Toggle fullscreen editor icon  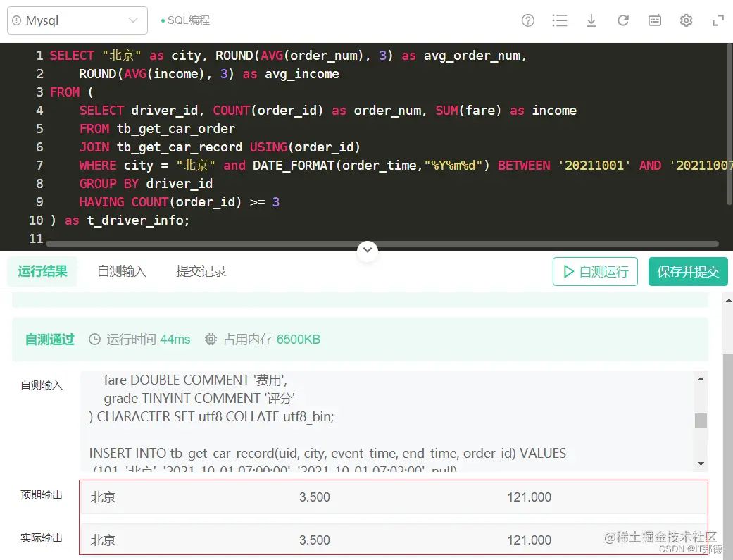tap(718, 20)
